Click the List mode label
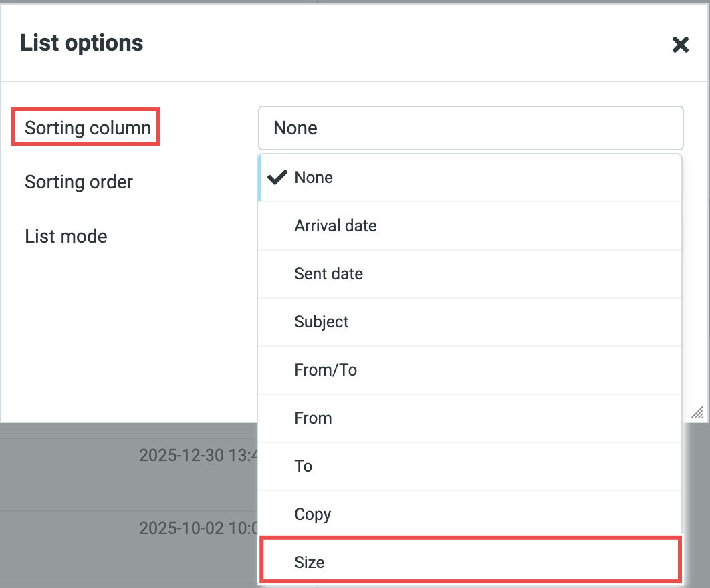Screen dimensions: 710x588 (x=66, y=236)
